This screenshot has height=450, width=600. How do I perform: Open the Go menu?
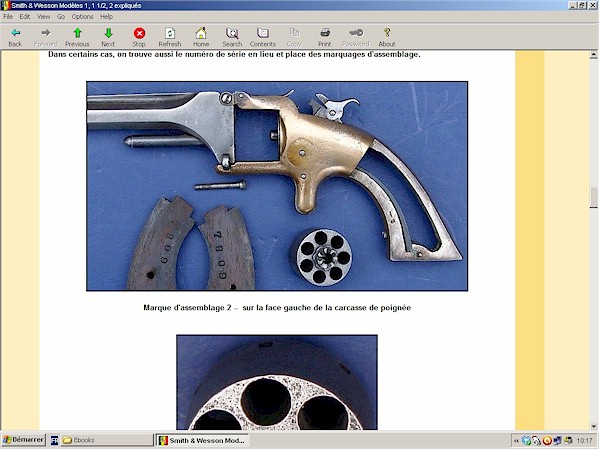(x=61, y=16)
